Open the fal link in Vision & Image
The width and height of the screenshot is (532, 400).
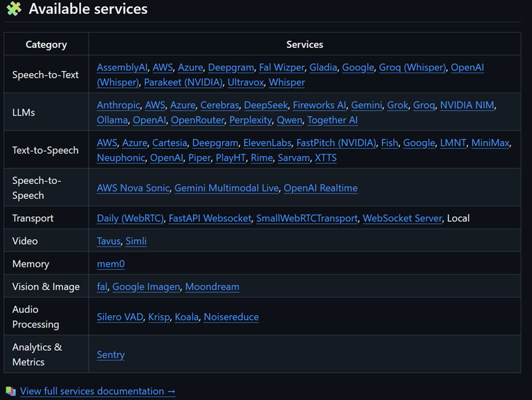click(x=102, y=286)
